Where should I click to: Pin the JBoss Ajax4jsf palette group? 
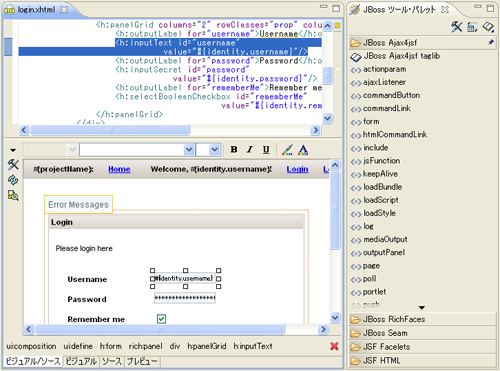click(x=491, y=42)
